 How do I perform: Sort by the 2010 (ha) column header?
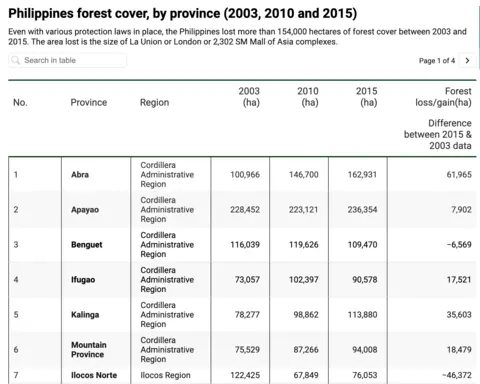(x=308, y=97)
